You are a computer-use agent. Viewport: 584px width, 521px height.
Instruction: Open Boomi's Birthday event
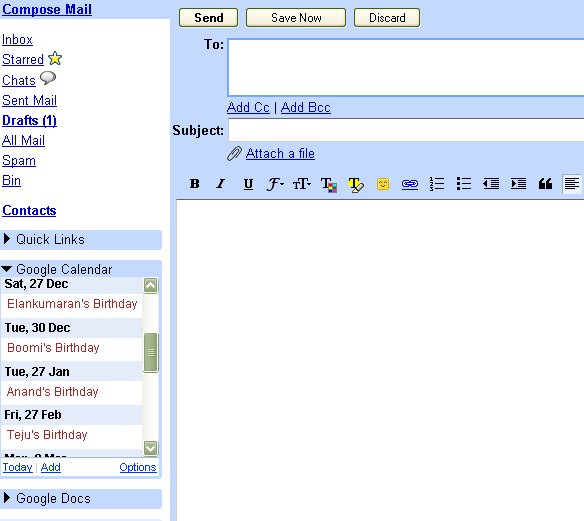coord(53,348)
